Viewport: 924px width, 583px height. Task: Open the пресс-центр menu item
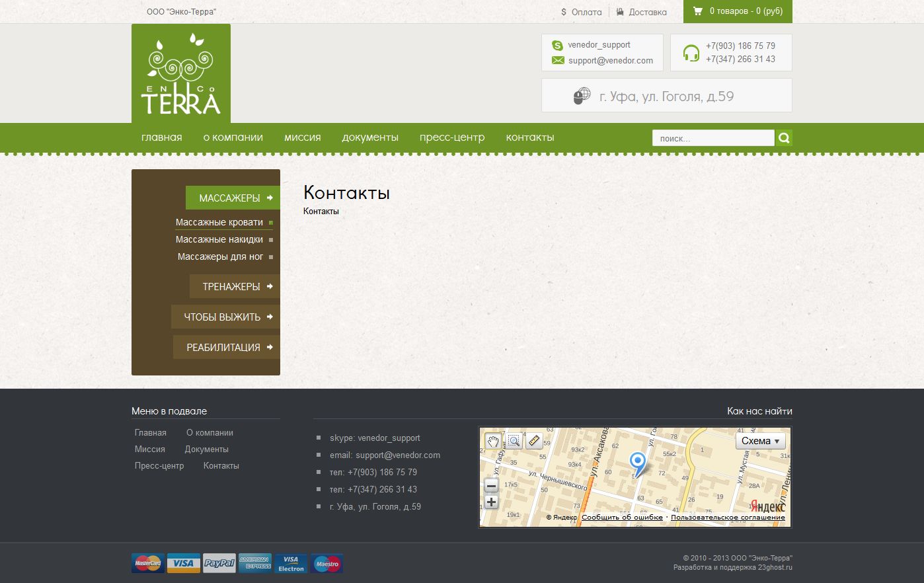click(452, 137)
